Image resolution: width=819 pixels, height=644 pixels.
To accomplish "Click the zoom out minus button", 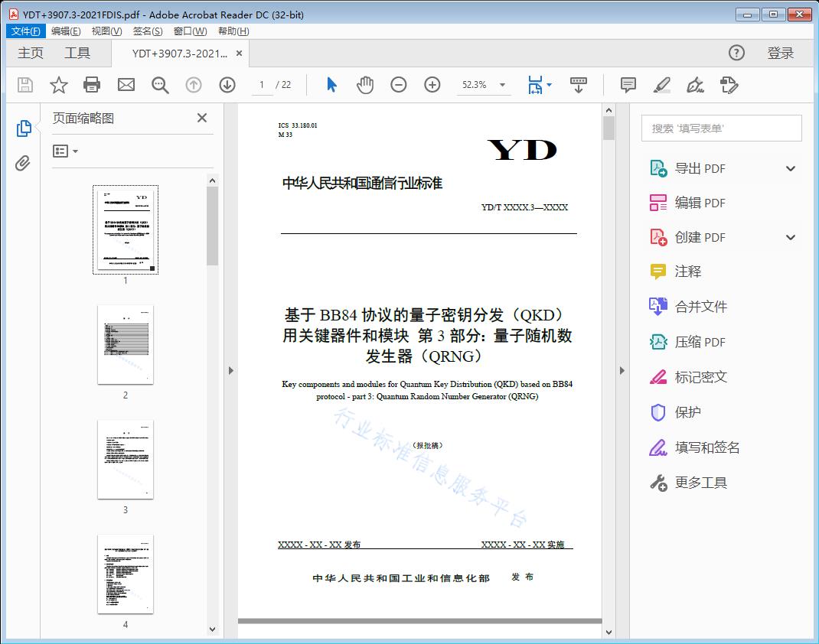I will (399, 85).
